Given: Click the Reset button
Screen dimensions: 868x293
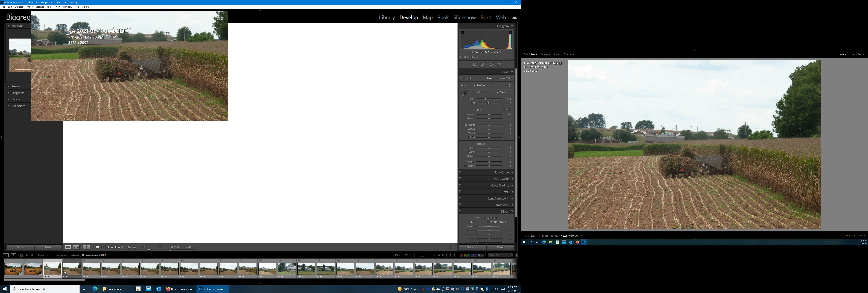Looking at the screenshot, I should pyautogui.click(x=500, y=247).
